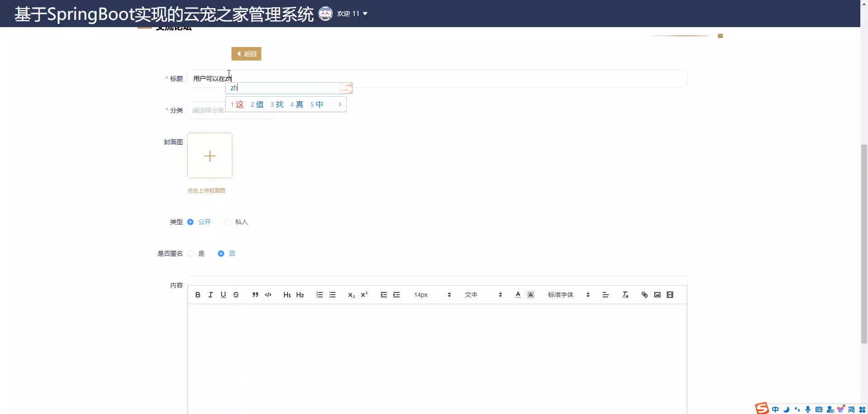Screen dimensions: 868x414
Task: Click the Sogou input method logo
Action: pos(762,408)
